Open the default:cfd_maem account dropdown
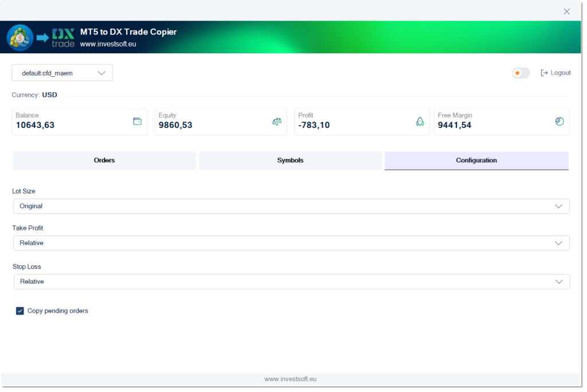Viewport: 587px width, 392px height. 62,73
